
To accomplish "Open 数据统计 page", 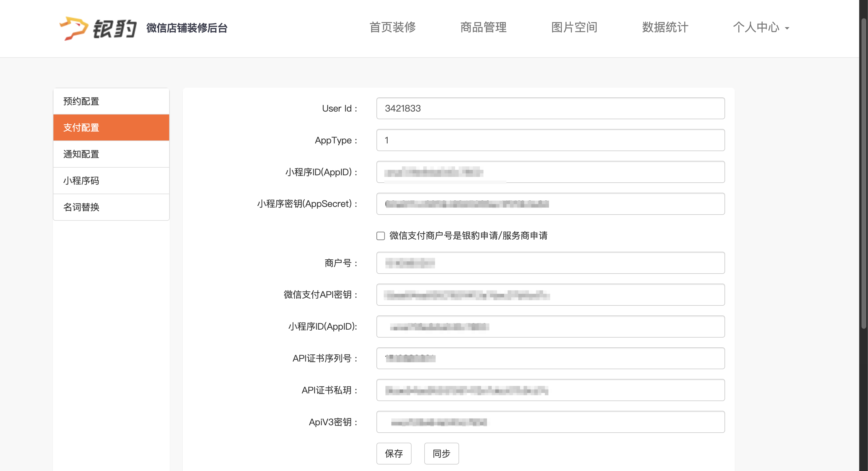I will 665,27.
